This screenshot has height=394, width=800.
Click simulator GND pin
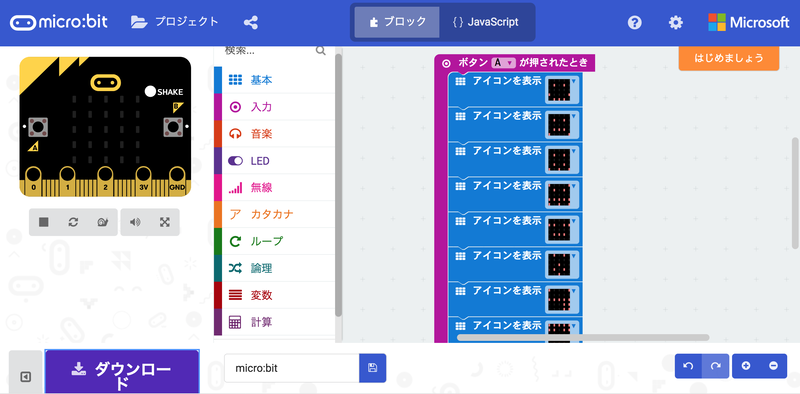coord(177,176)
